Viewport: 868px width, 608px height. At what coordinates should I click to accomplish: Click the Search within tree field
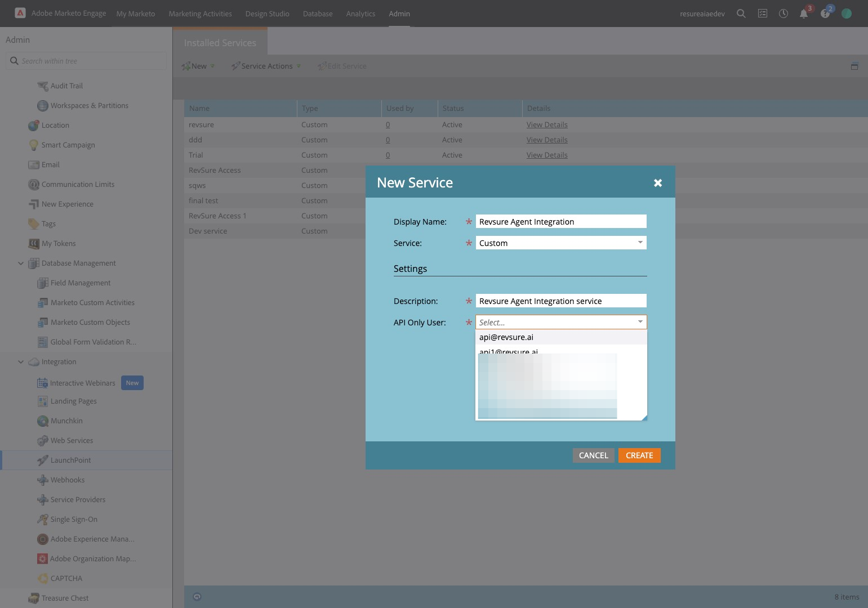pyautogui.click(x=86, y=61)
